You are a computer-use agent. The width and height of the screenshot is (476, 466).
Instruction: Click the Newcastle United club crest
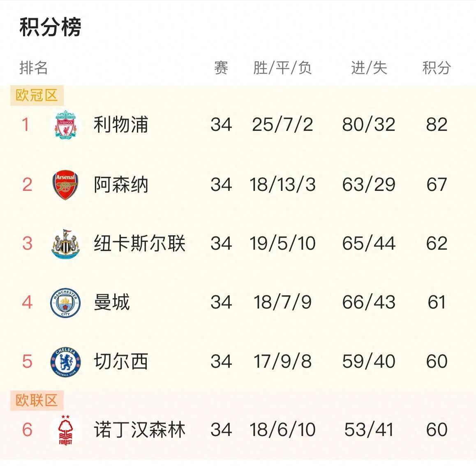tap(65, 243)
